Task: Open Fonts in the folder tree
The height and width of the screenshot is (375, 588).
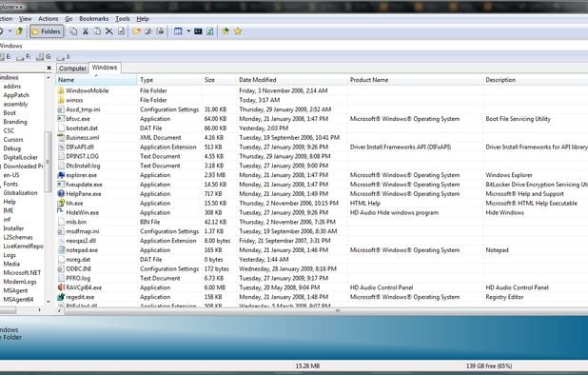Action: point(10,184)
